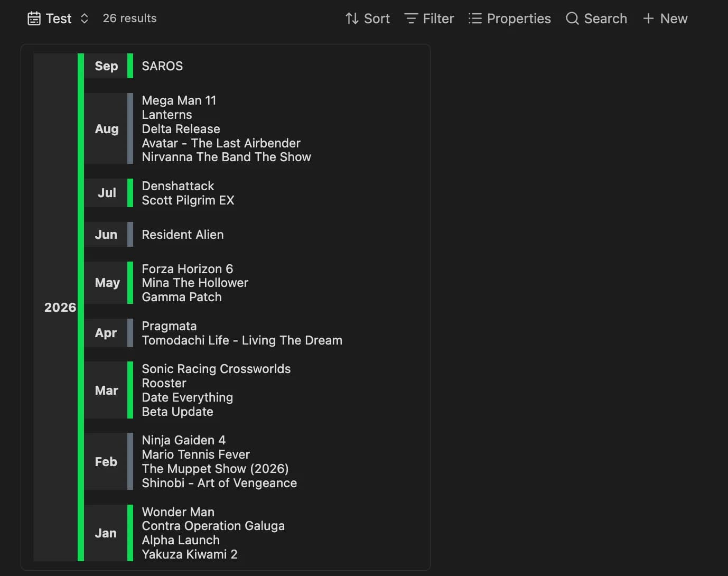Screen dimensions: 728x576
Task: Open the Test view switcher chevron
Action: click(84, 18)
